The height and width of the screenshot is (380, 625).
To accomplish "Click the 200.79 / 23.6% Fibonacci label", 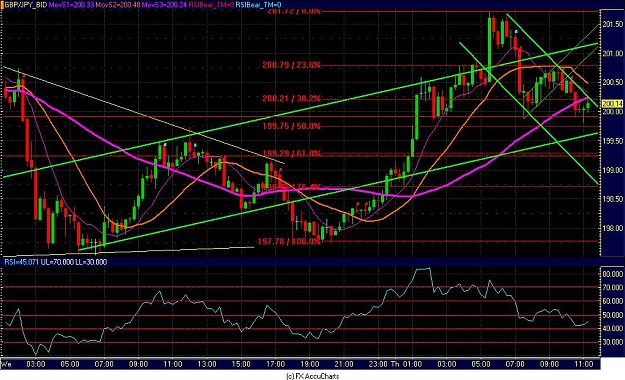I will coord(291,65).
